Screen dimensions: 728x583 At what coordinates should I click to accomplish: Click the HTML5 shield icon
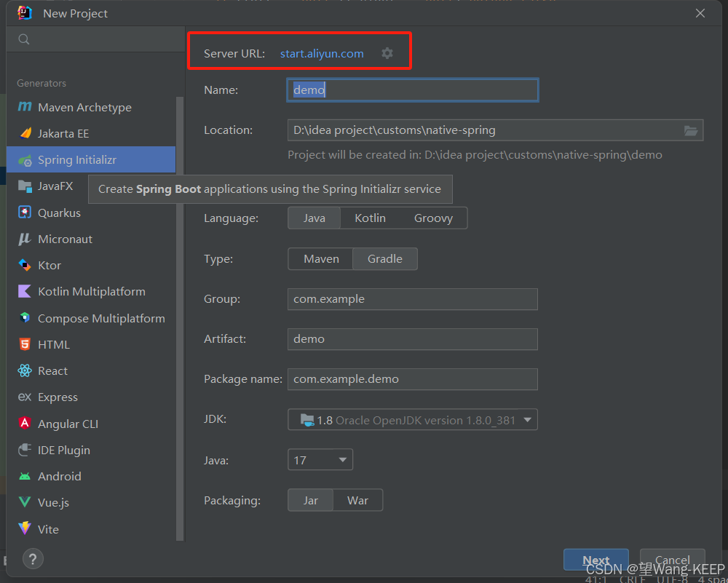click(x=25, y=344)
